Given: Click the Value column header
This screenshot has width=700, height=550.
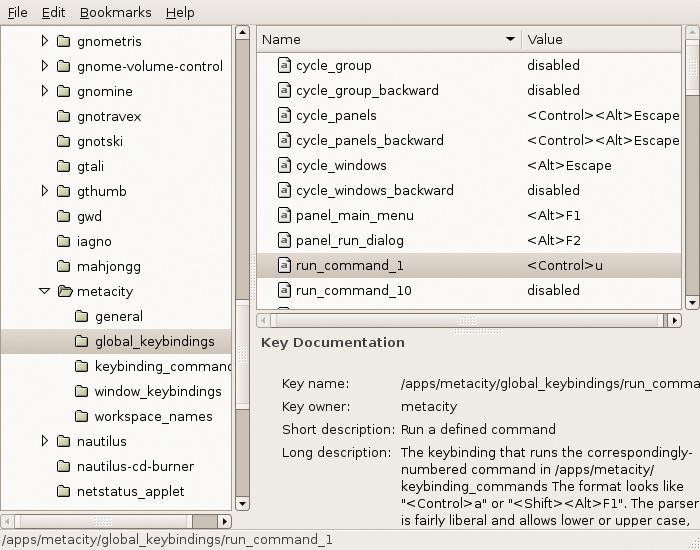Looking at the screenshot, I should click(x=601, y=39).
